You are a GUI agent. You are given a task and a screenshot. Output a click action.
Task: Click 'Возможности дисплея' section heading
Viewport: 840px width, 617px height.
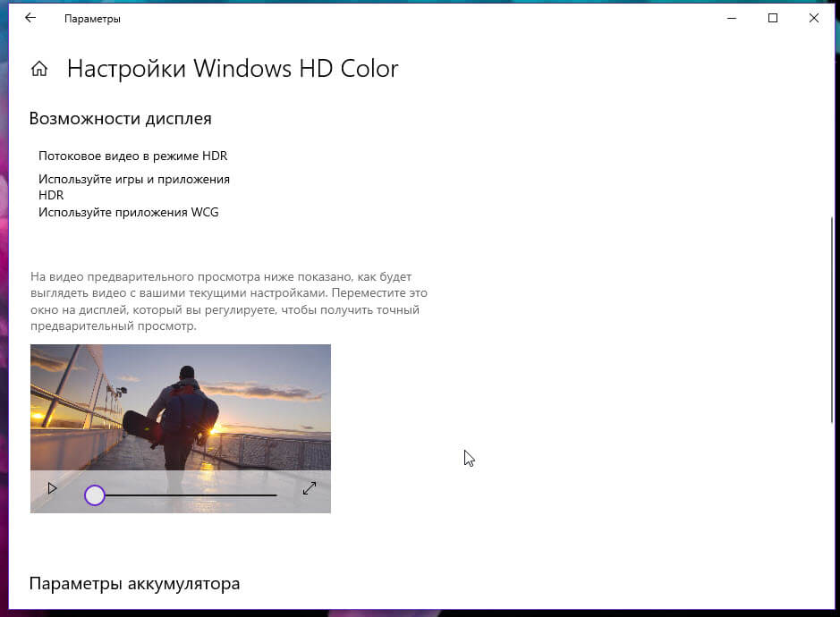121,118
